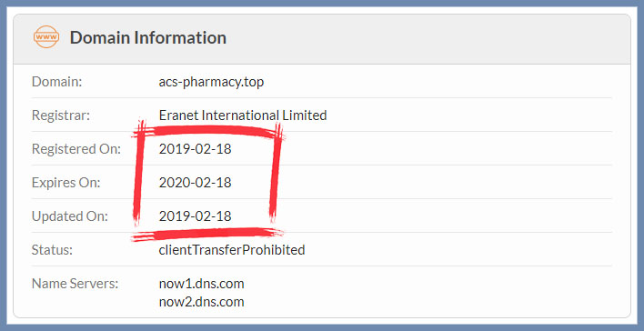Click the gray panel header bar
The width and height of the screenshot is (644, 331).
[x=322, y=39]
